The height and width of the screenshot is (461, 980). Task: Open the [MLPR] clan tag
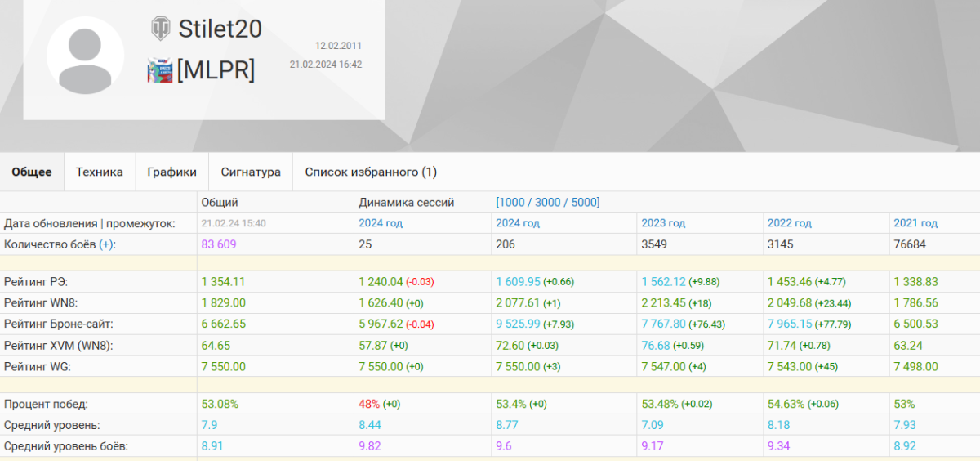click(216, 71)
